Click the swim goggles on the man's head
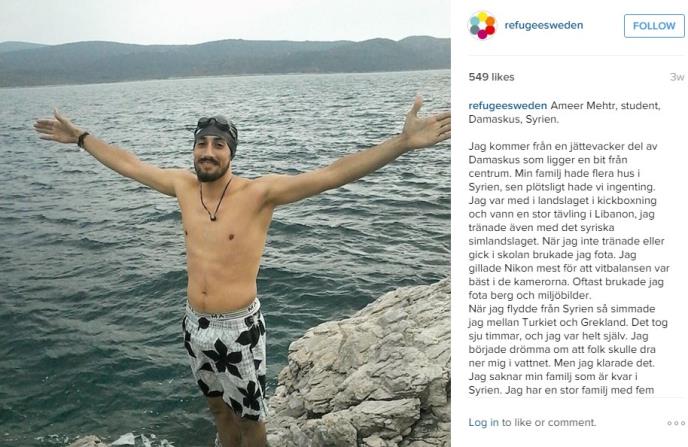Image resolution: width=688 pixels, height=447 pixels. pos(217,123)
